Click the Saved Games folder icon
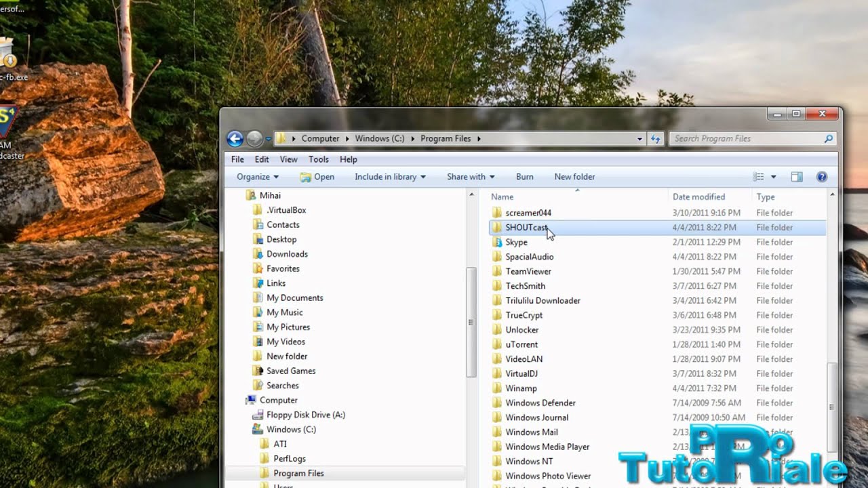The image size is (868, 488). pyautogui.click(x=258, y=371)
